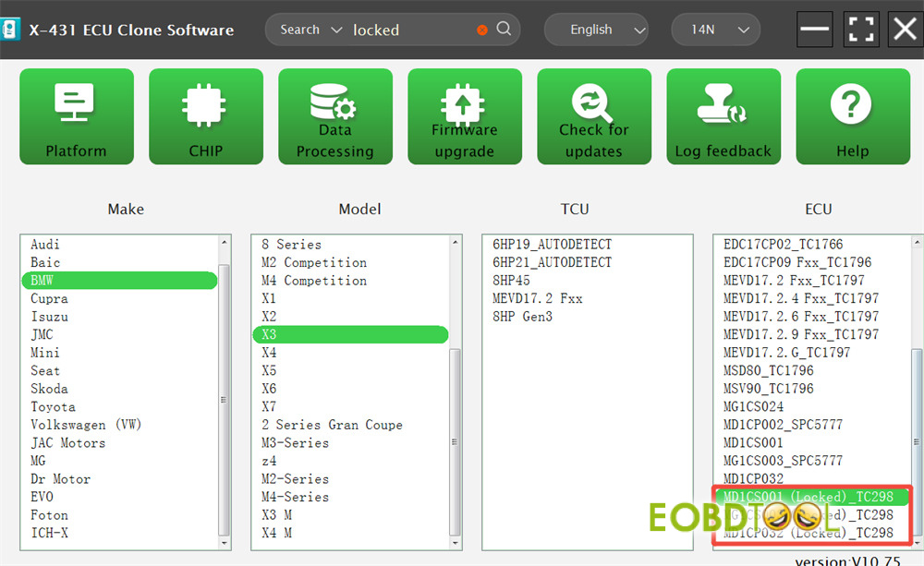Open the Help question mark button

[x=853, y=116]
